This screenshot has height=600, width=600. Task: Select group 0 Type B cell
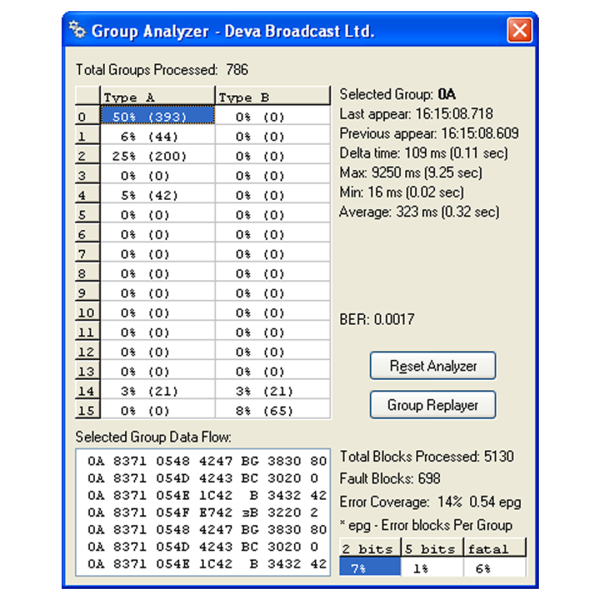pos(273,116)
